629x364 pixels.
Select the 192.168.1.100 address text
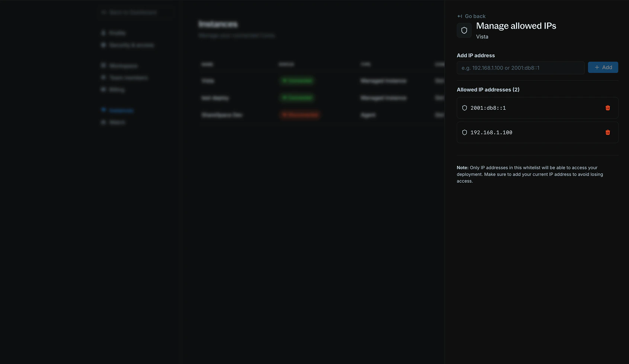491,132
